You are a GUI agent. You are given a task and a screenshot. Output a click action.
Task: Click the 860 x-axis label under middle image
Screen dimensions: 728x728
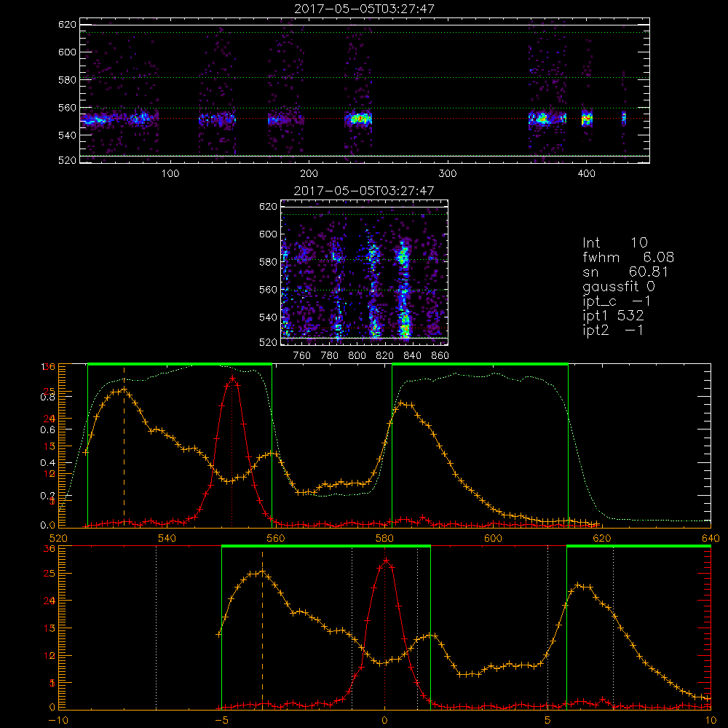pos(440,356)
